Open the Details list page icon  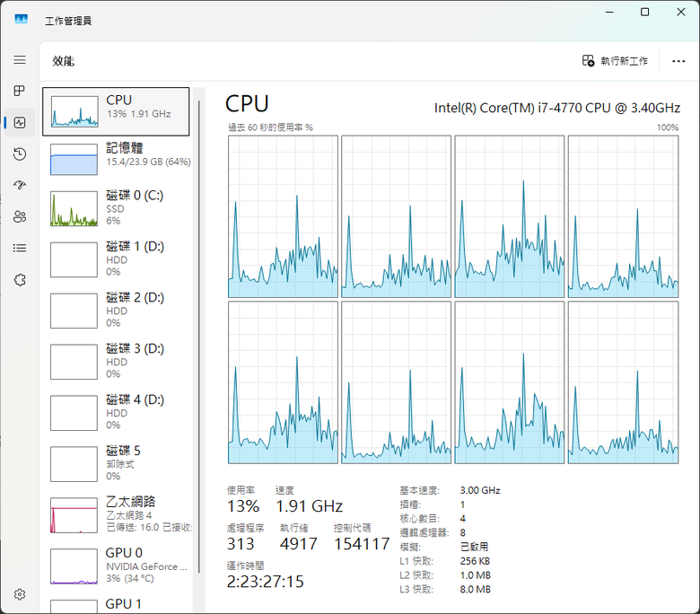click(x=20, y=249)
